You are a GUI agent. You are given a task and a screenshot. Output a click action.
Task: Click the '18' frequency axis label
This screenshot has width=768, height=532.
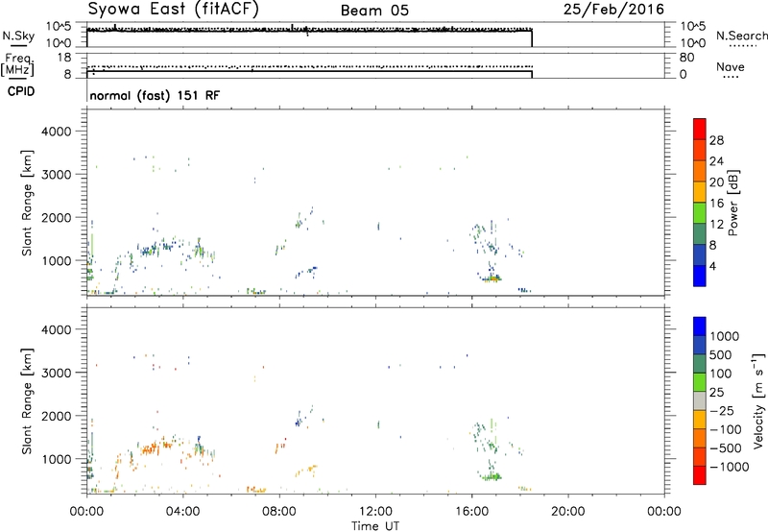tap(64, 58)
